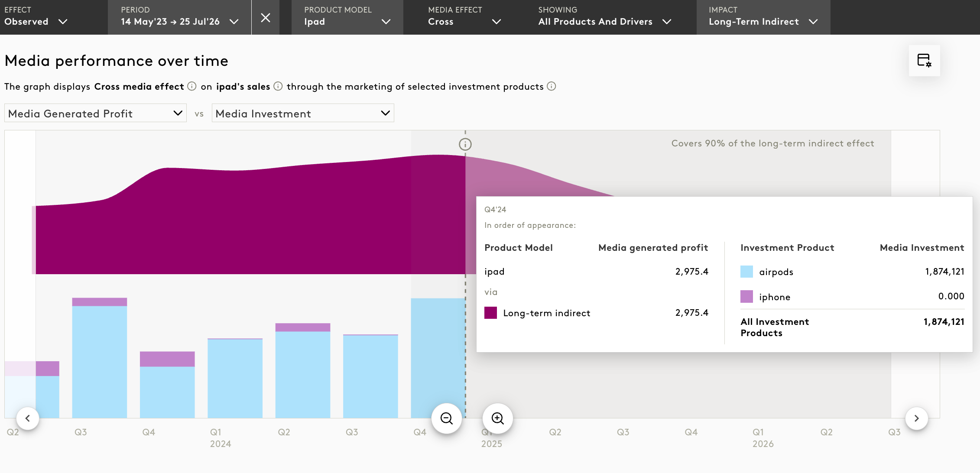
Task: Click info marker on dashed timeline
Action: (465, 144)
